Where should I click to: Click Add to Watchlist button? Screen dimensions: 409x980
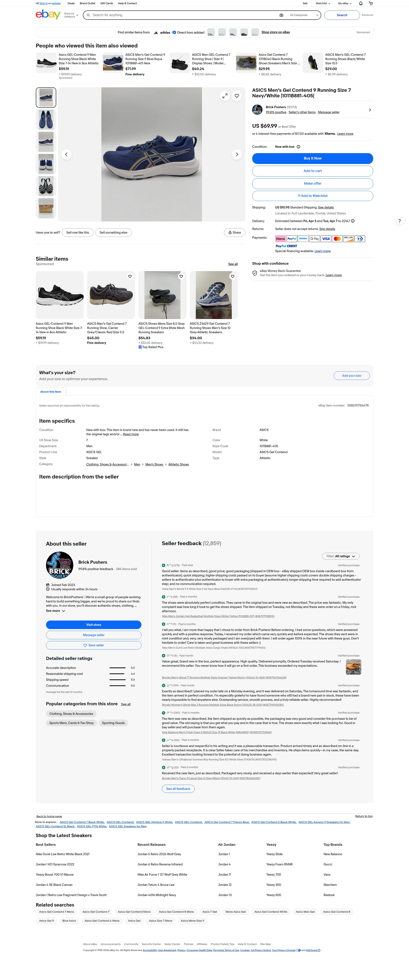click(312, 196)
